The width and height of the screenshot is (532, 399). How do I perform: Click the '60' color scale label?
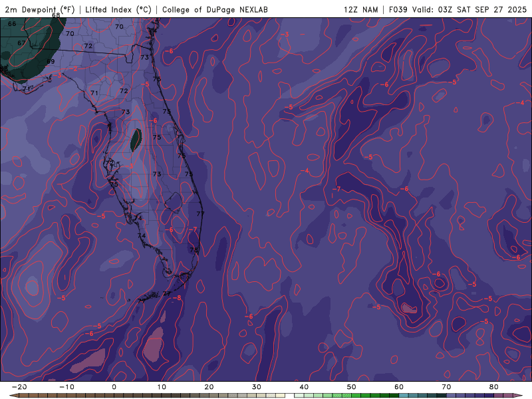click(399, 387)
